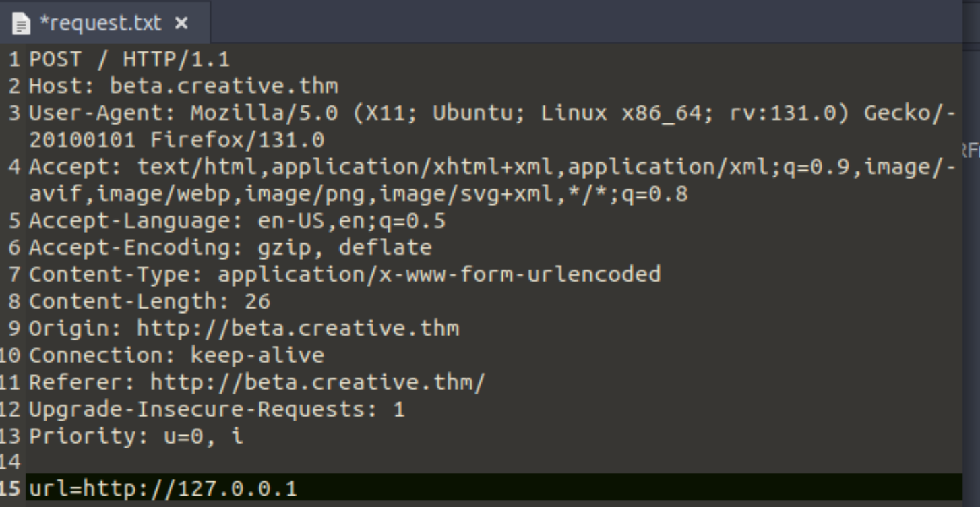Click Firefox/131.0 on the wrapped line

tap(237, 140)
